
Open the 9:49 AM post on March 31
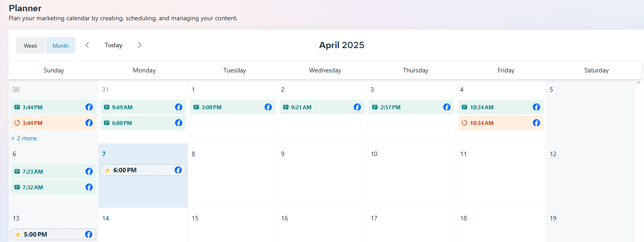tap(143, 107)
